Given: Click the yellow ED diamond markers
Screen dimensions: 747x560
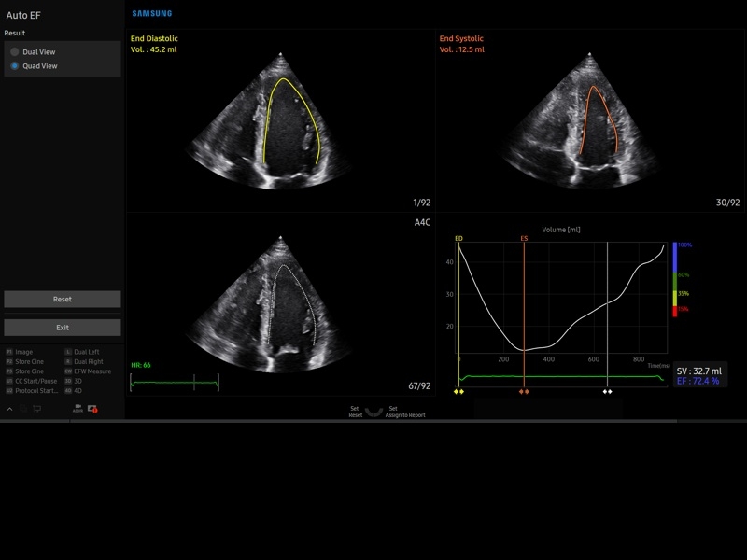Looking at the screenshot, I should (x=458, y=392).
